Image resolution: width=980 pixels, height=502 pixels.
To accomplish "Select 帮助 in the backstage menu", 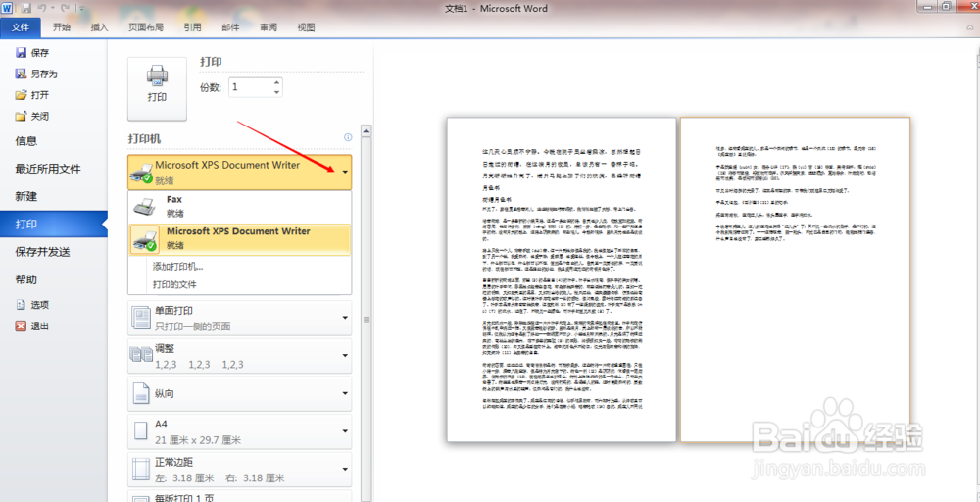I will (26, 279).
